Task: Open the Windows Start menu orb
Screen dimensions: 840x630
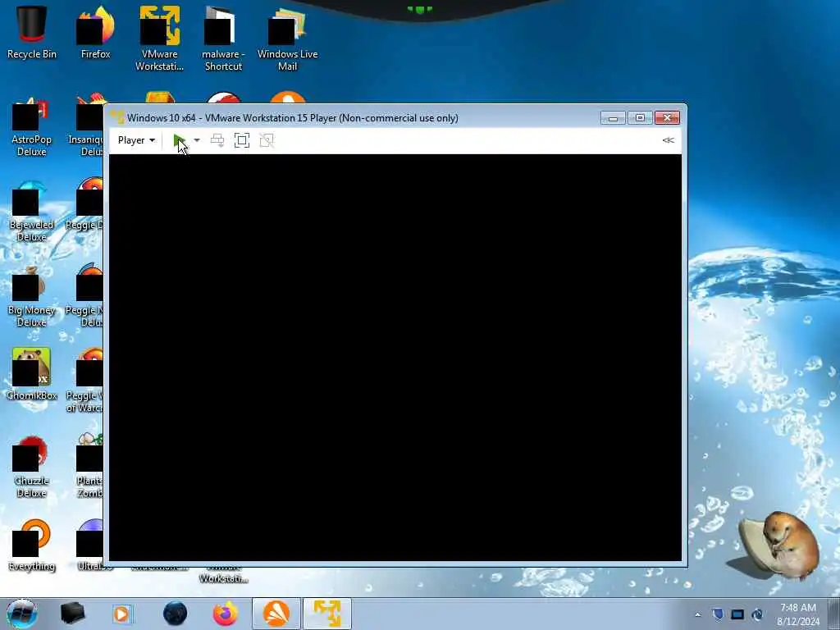Action: coord(21,614)
